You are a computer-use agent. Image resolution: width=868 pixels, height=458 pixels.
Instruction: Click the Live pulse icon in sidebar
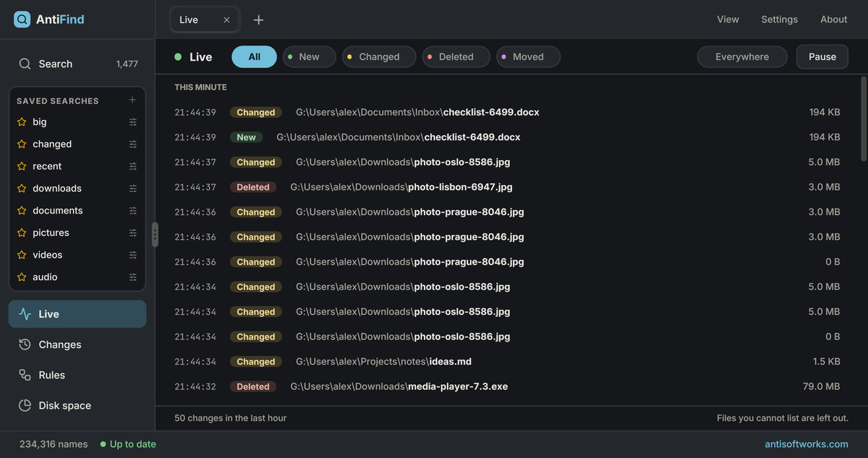coord(25,314)
